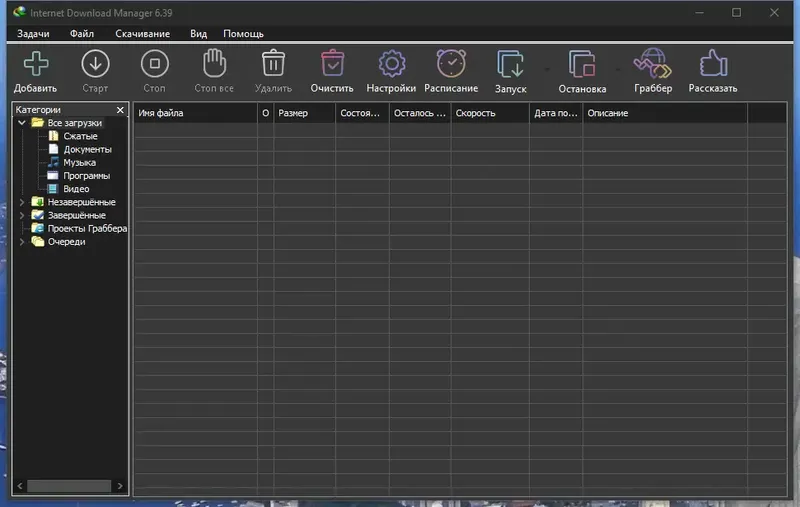Click the Видео category film icon
The height and width of the screenshot is (507, 800).
53,189
